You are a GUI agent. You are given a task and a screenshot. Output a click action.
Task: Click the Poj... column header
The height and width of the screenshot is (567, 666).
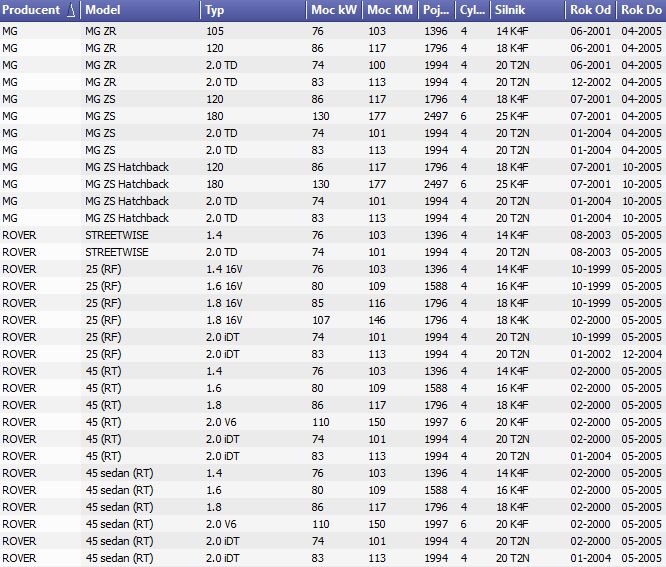(437, 10)
